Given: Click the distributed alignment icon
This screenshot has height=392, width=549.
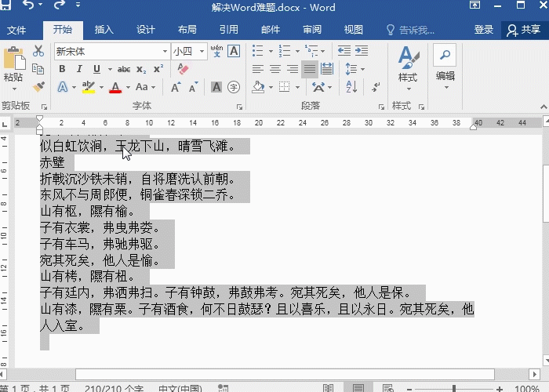Looking at the screenshot, I should click(x=327, y=69).
